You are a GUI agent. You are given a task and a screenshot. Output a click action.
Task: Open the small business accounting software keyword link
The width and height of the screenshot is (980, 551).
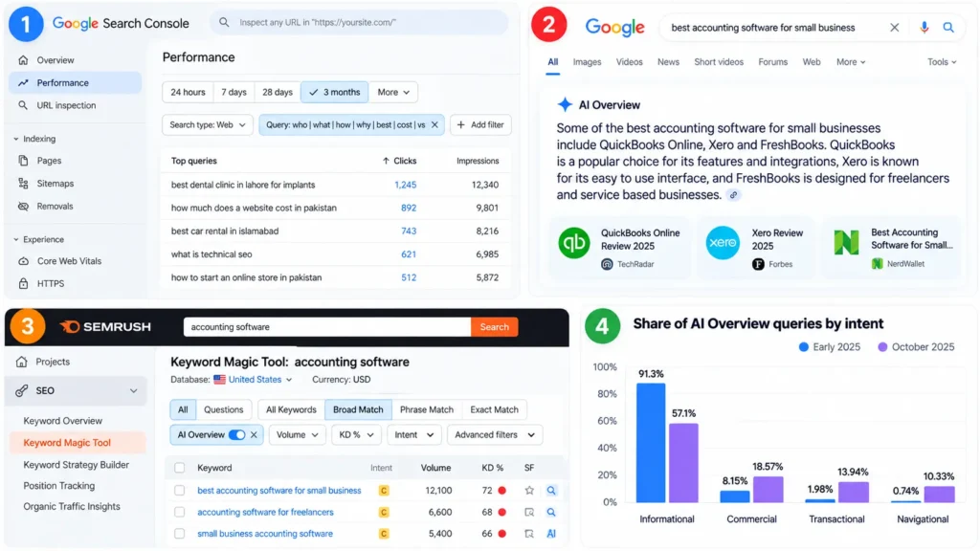tap(265, 534)
